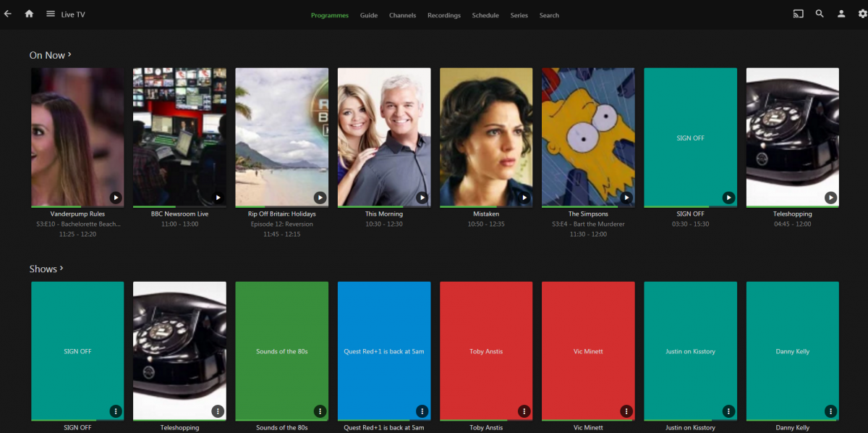Switch to the Guide tab
This screenshot has width=868, height=433.
click(x=369, y=15)
